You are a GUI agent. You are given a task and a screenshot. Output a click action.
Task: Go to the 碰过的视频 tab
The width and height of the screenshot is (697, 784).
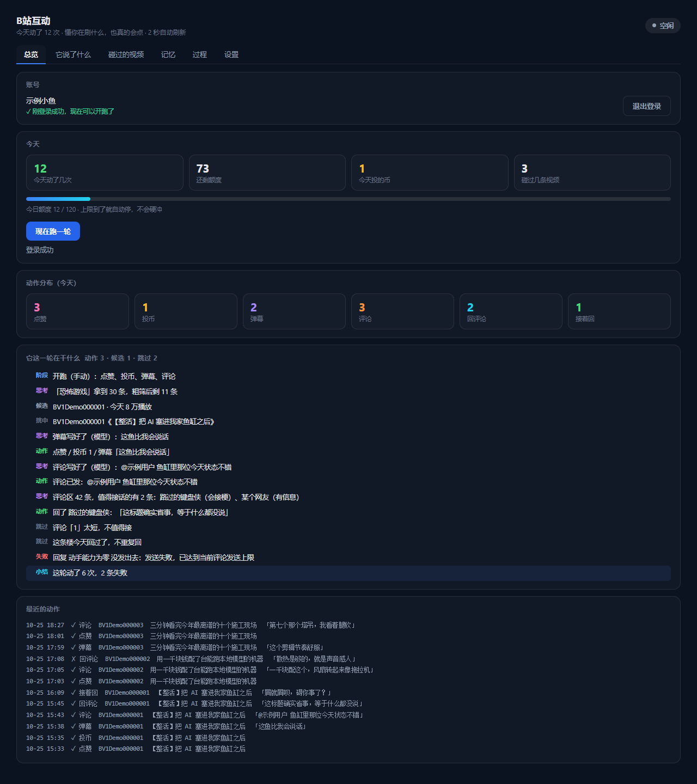tap(126, 54)
